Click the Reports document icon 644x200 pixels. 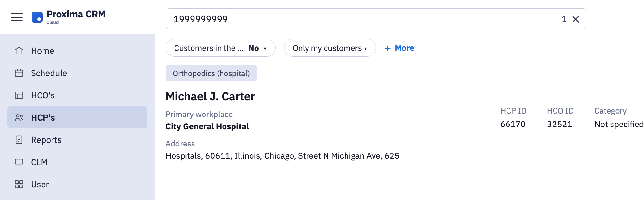(x=19, y=140)
